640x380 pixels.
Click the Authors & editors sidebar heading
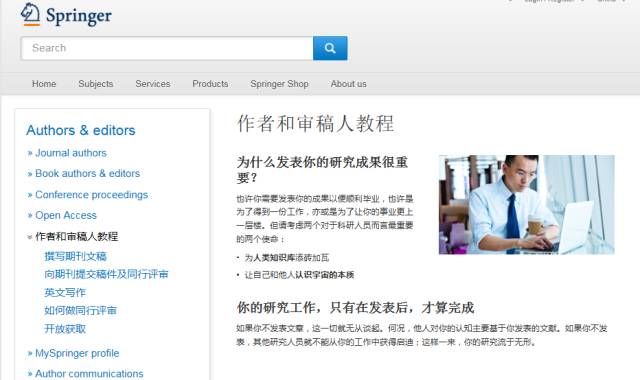click(x=81, y=130)
